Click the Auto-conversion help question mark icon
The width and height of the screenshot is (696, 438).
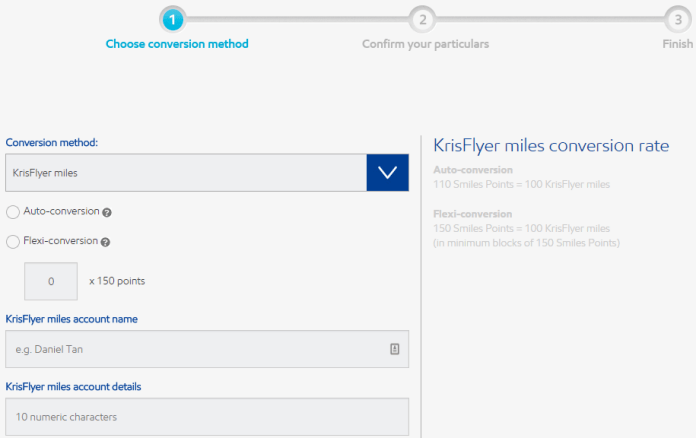(x=107, y=213)
